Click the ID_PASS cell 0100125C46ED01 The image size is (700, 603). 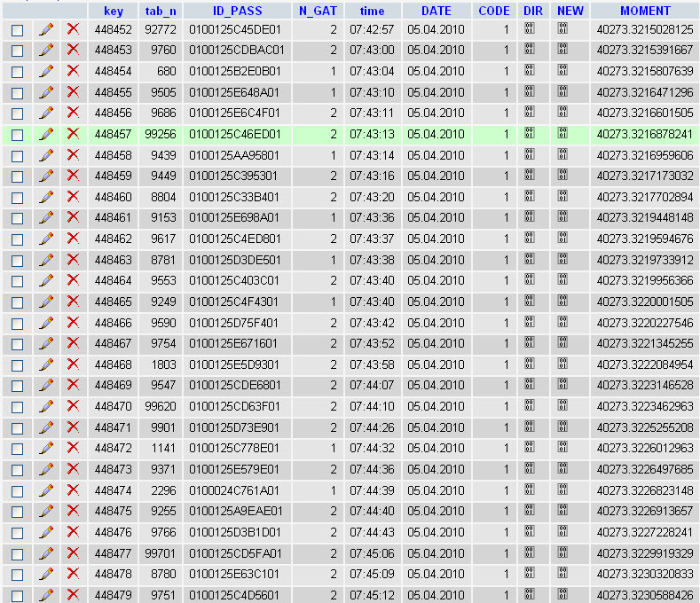(236, 135)
